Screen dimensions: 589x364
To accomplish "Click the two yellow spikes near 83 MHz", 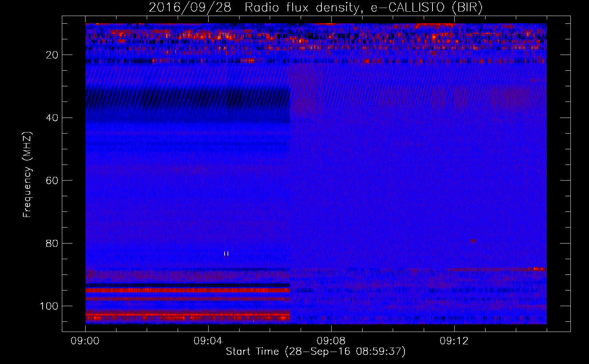I will pos(226,253).
